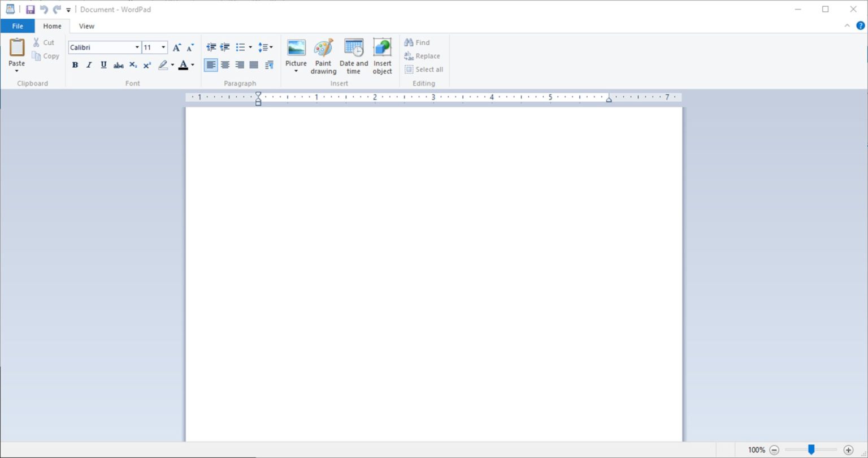Switch to the View tab
This screenshot has width=868, height=458.
point(86,26)
